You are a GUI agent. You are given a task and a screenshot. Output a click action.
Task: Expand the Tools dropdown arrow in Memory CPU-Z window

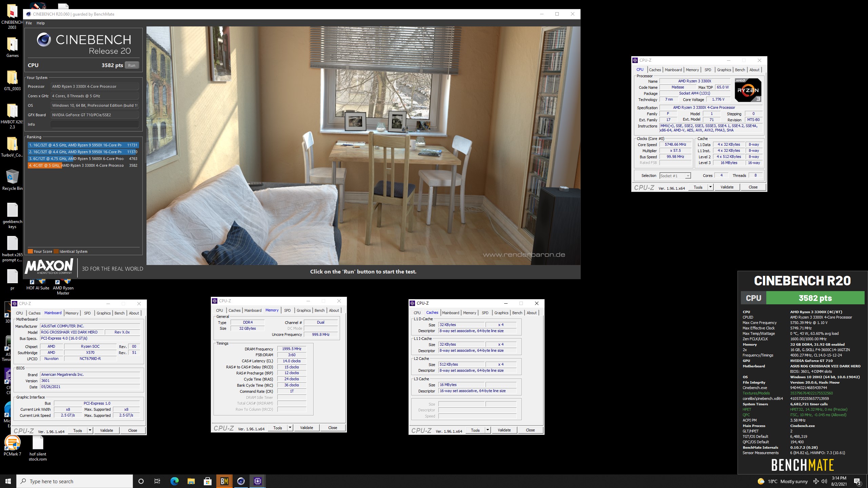point(290,428)
